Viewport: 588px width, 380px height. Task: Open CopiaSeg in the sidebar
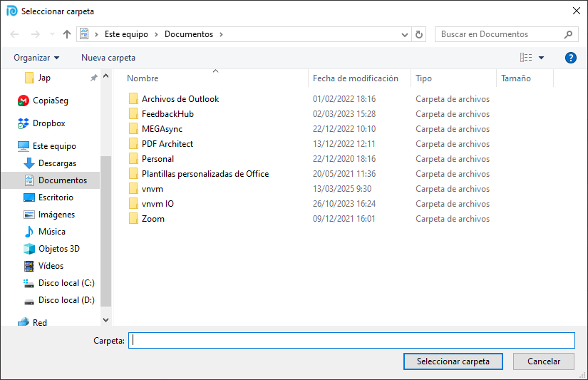[x=50, y=101]
